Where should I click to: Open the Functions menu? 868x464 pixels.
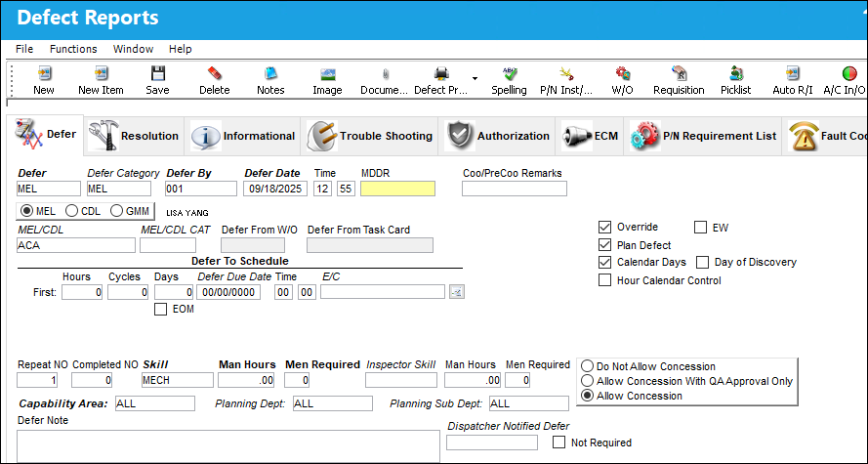point(73,49)
